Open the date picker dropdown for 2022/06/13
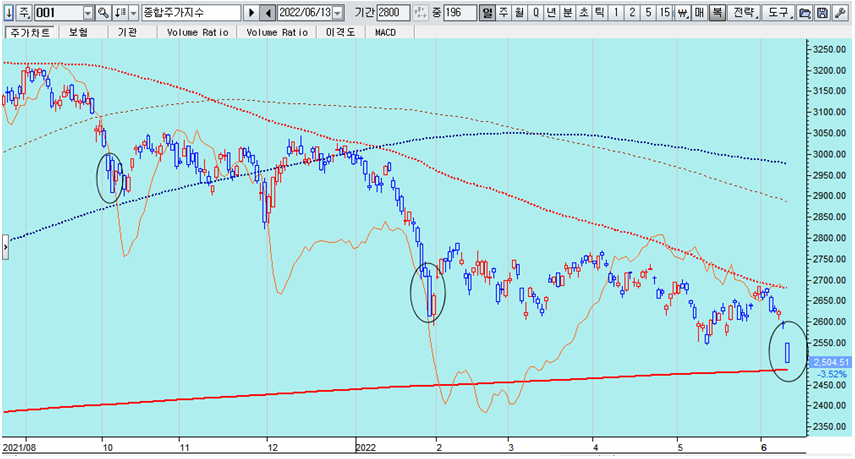Screen dimensions: 855x459 tap(337, 13)
